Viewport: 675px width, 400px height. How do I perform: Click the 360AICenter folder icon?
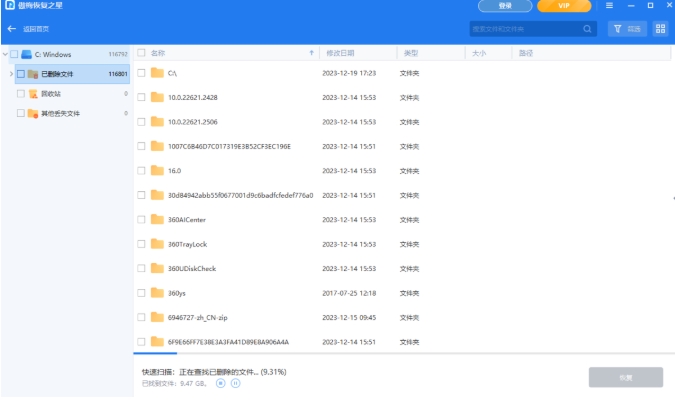point(156,219)
